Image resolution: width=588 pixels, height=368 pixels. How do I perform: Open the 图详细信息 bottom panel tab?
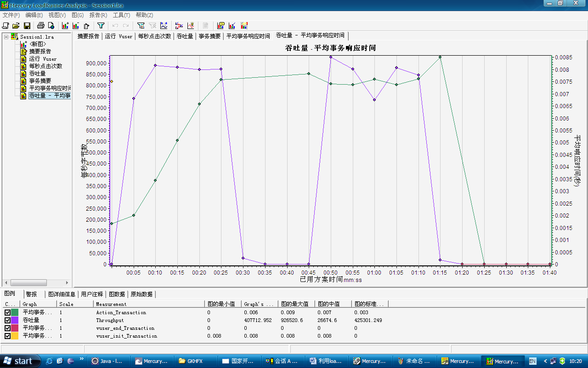pyautogui.click(x=62, y=294)
